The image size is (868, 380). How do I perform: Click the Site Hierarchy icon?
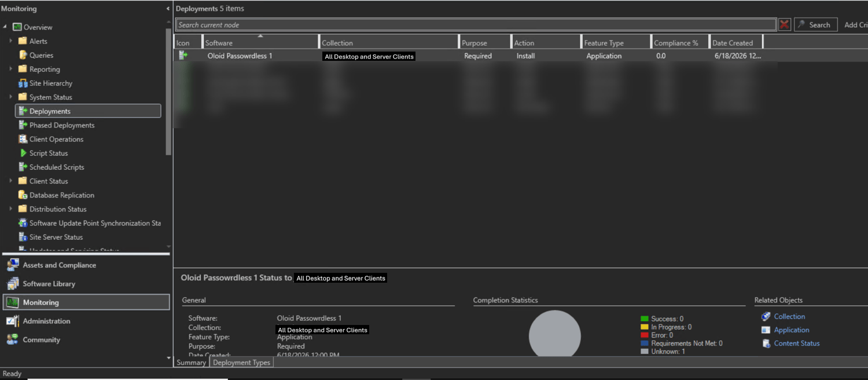(x=23, y=83)
